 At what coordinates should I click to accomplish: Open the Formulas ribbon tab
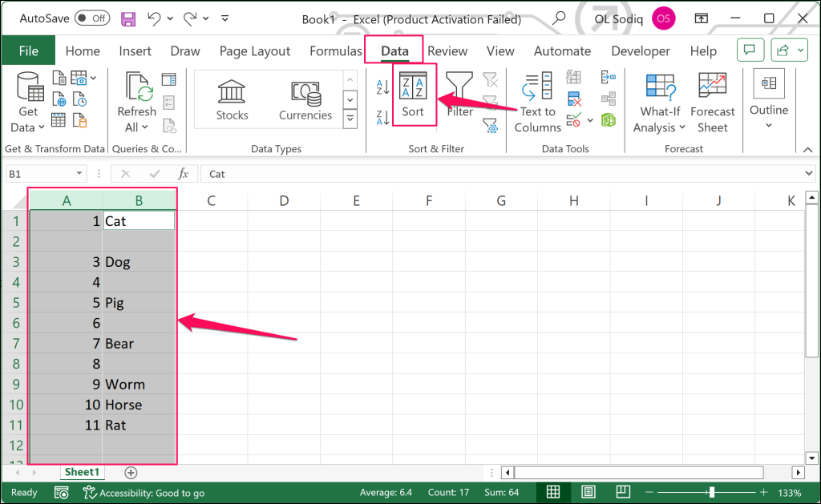point(336,51)
